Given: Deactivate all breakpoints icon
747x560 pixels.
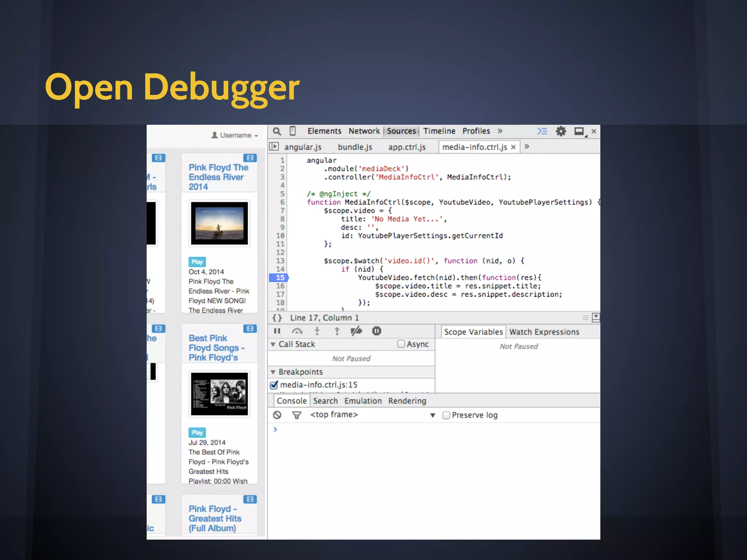Looking at the screenshot, I should (x=356, y=331).
